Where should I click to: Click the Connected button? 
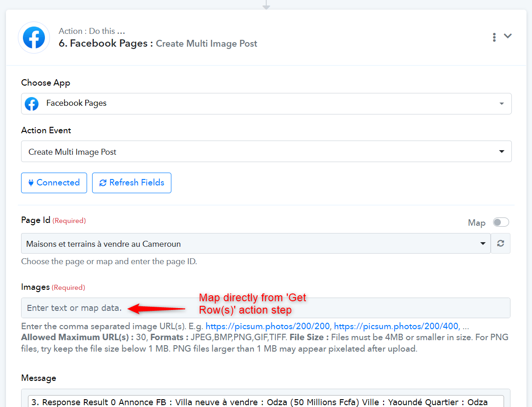[54, 183]
